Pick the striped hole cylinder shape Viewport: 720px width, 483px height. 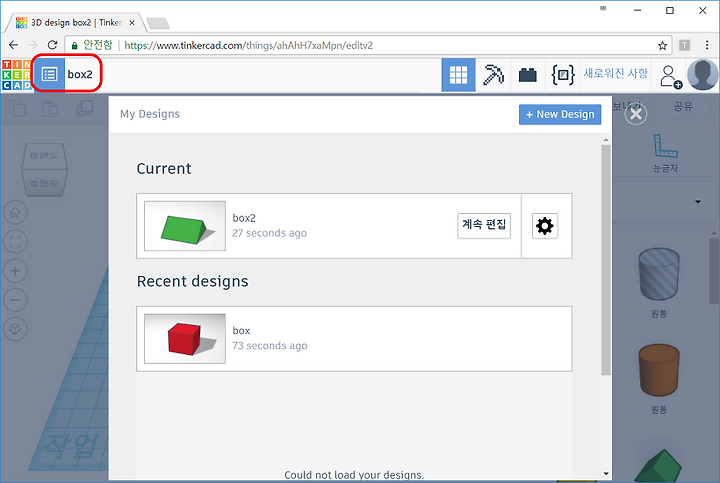658,275
